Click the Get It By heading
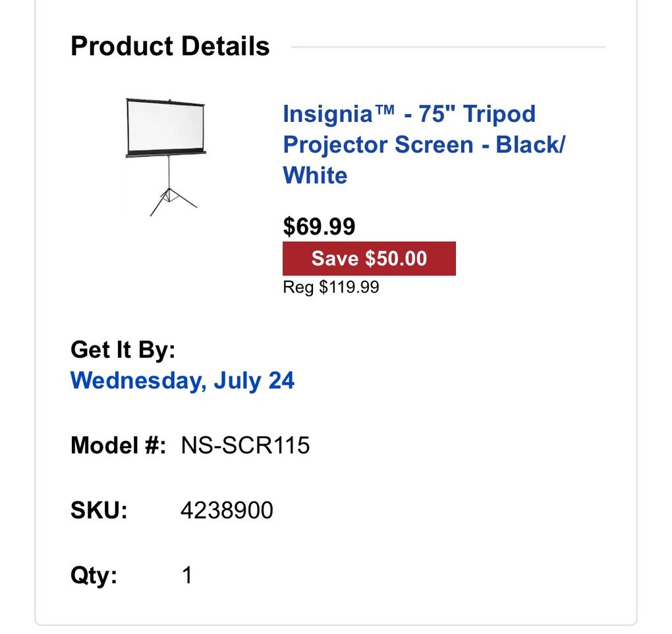672x634 pixels. [123, 350]
